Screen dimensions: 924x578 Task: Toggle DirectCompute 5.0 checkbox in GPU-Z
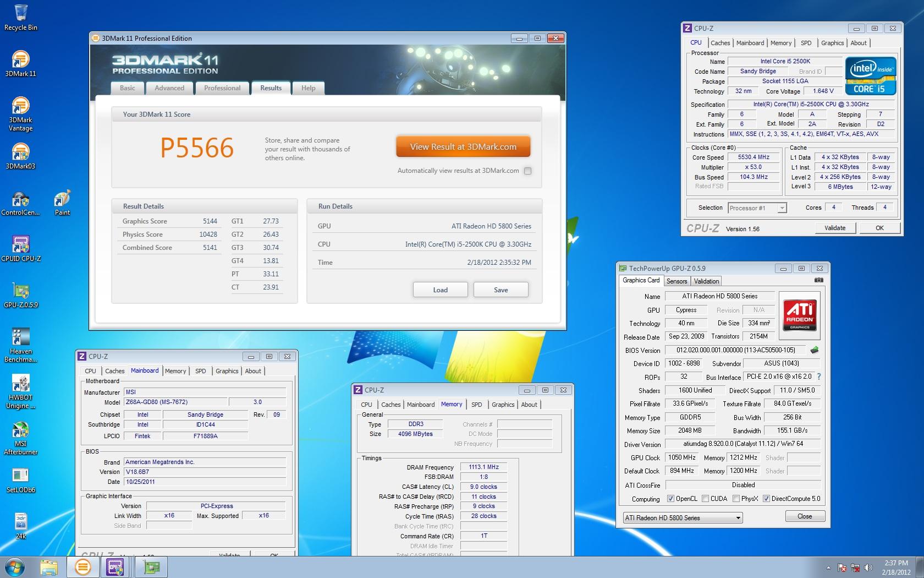(766, 499)
